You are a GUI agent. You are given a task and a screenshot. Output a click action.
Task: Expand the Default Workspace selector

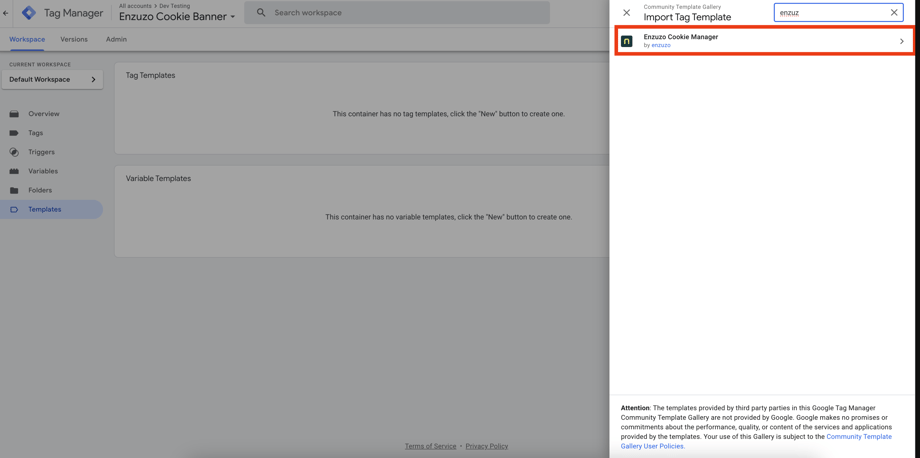click(52, 79)
